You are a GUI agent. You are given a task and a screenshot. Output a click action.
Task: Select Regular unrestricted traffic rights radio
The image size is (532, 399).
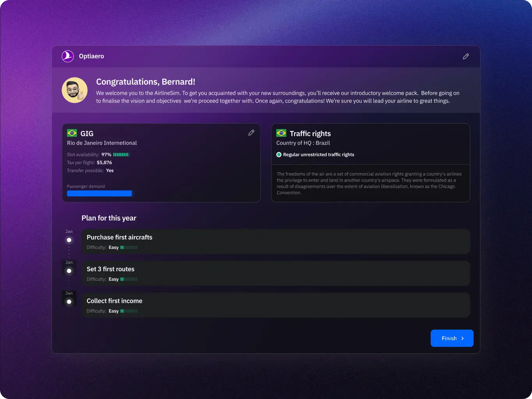pyautogui.click(x=279, y=155)
